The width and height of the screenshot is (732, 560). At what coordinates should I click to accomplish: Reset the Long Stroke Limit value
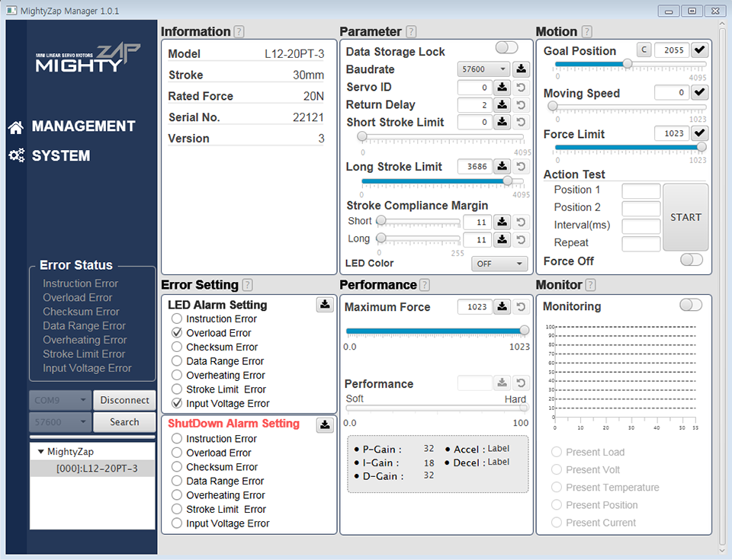(x=521, y=166)
